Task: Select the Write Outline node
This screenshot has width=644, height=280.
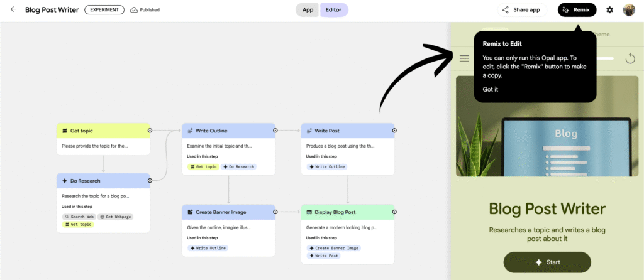Action: [x=228, y=131]
